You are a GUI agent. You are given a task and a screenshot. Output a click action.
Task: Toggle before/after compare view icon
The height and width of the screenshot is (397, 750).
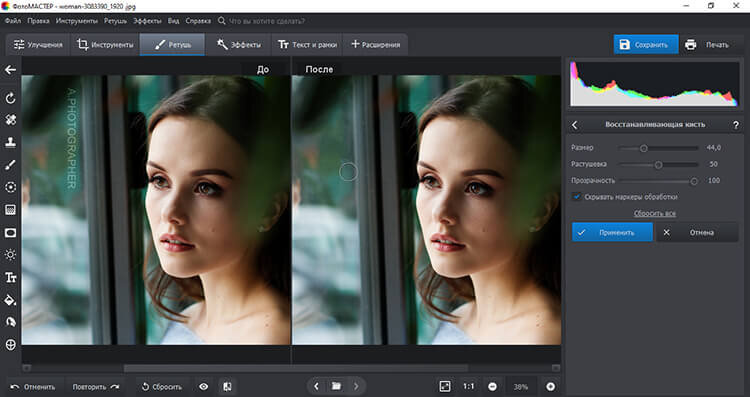(x=228, y=386)
